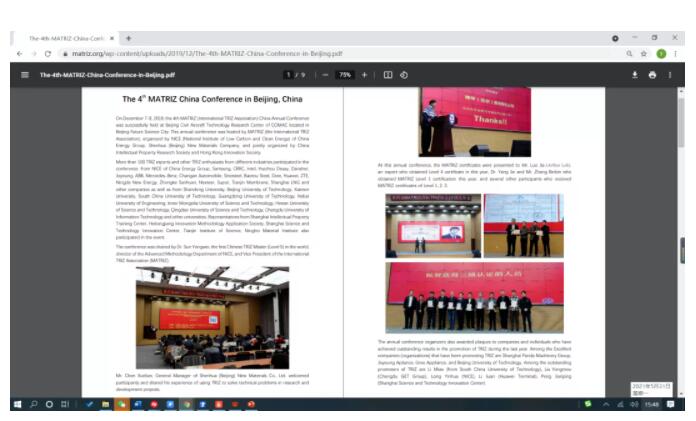The height and width of the screenshot is (421, 696).
Task: Open the Chrome three-dot menu
Action: (678, 54)
